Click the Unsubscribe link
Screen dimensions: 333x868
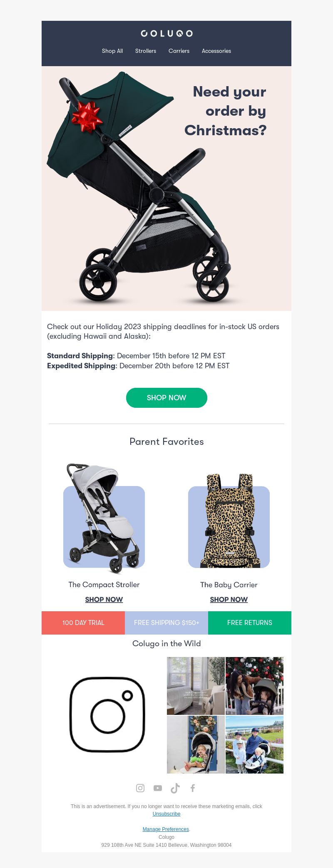[166, 814]
